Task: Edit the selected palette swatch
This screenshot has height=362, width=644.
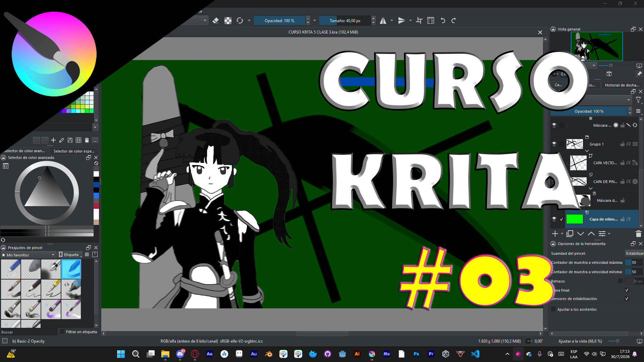Action: click(x=62, y=140)
